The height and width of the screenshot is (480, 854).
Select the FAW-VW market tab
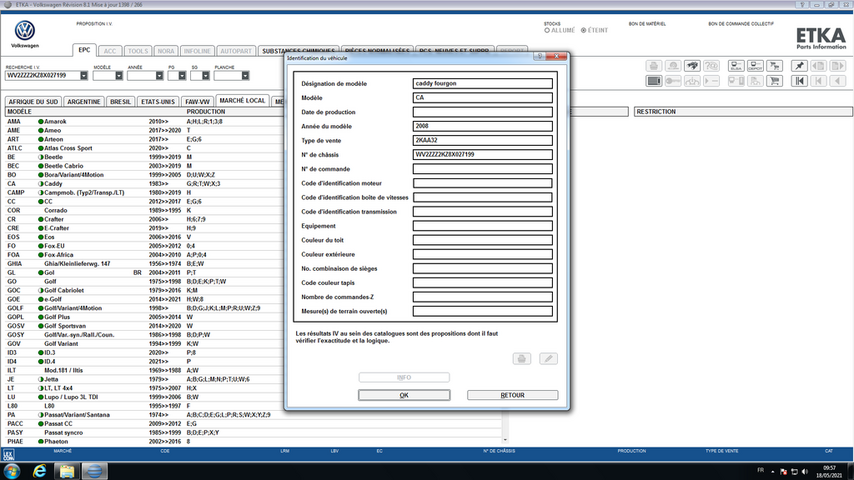pos(197,102)
